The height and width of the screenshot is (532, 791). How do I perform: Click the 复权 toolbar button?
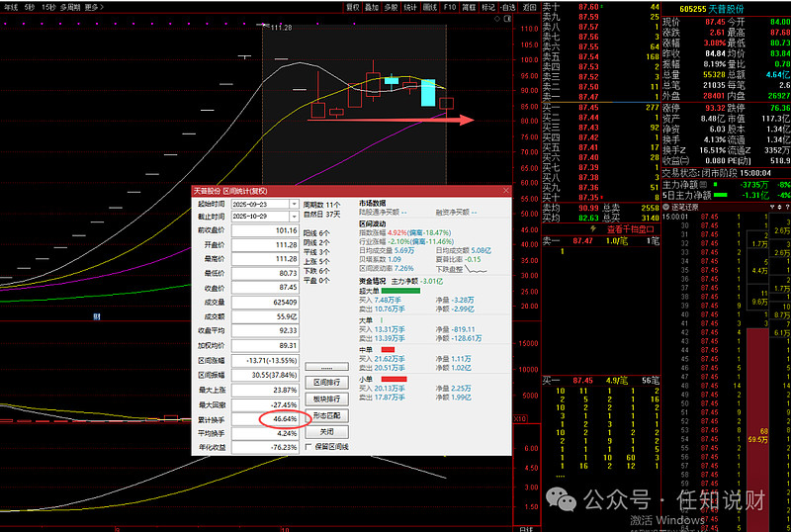(353, 7)
